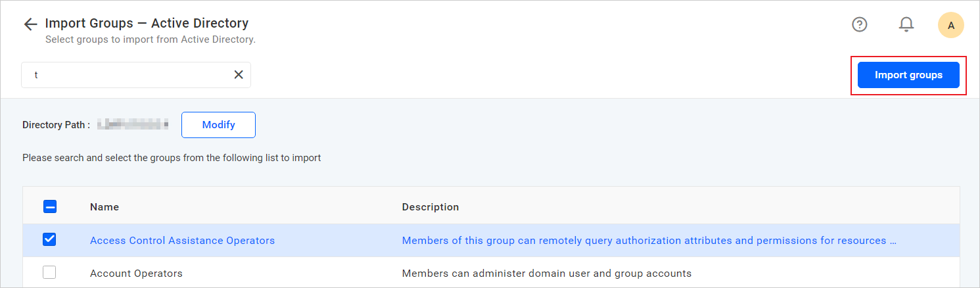Click the Access Control Assistance Operators name
The image size is (980, 288).
tap(182, 241)
